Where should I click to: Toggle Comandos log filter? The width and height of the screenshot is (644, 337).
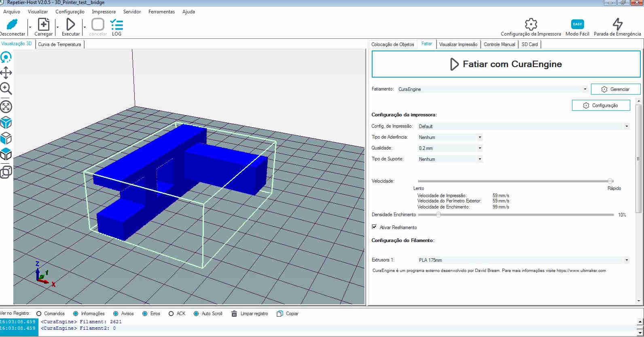[x=39, y=314]
